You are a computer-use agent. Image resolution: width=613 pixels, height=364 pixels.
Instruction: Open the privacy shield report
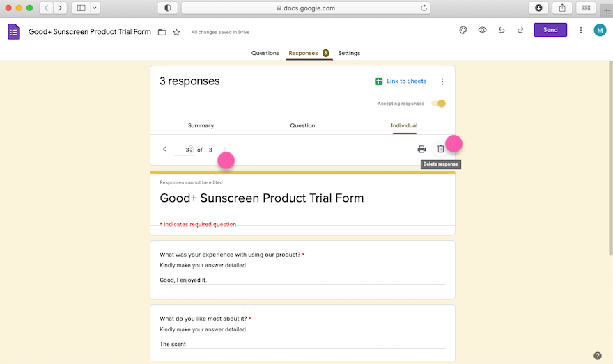pos(167,8)
